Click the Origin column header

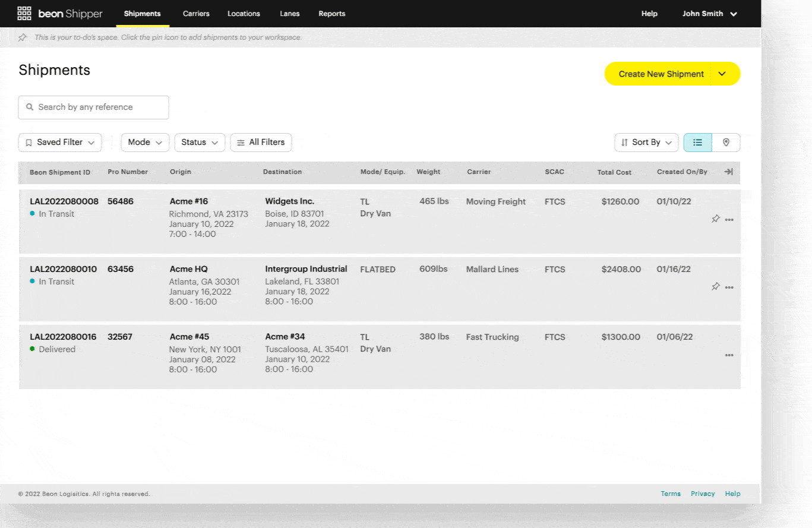click(x=181, y=172)
